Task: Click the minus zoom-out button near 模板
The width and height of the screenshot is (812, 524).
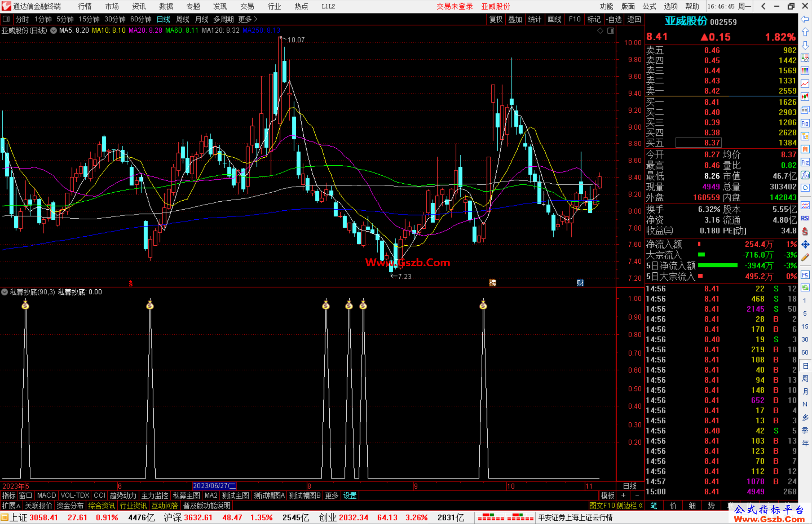Action: [x=637, y=495]
